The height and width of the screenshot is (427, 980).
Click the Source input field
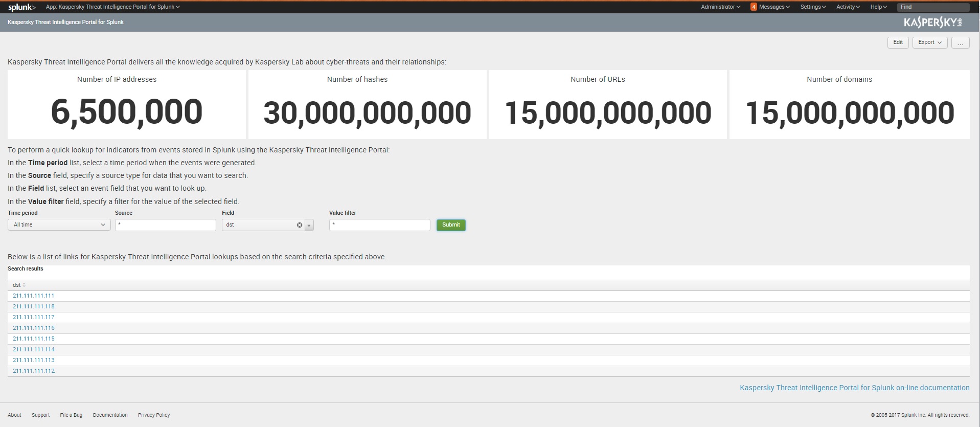(166, 225)
